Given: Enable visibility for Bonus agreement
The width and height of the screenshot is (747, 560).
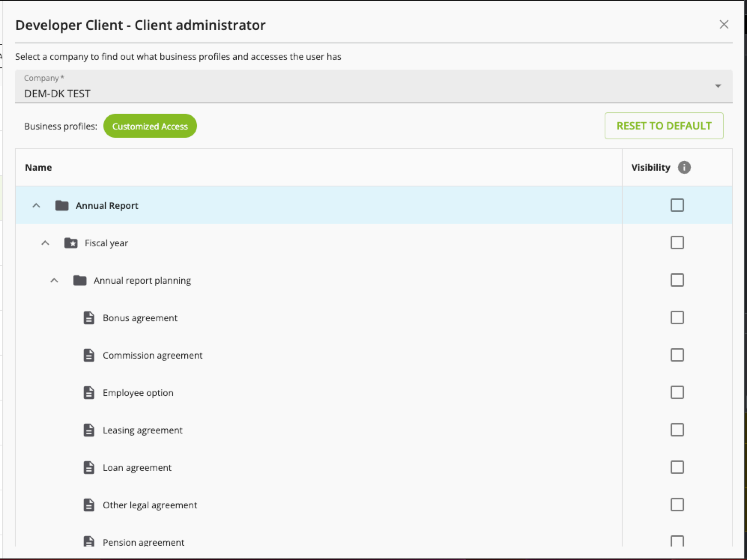Looking at the screenshot, I should [677, 317].
